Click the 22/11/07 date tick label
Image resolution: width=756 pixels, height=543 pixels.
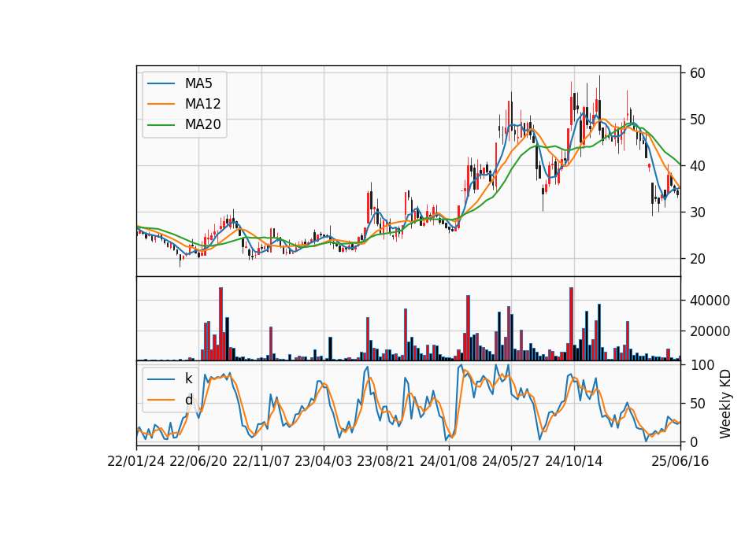pos(261,461)
